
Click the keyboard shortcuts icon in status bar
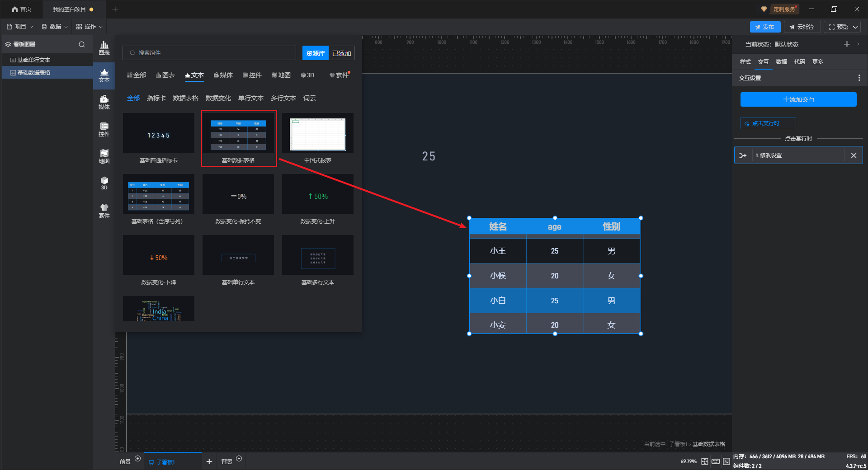click(716, 461)
